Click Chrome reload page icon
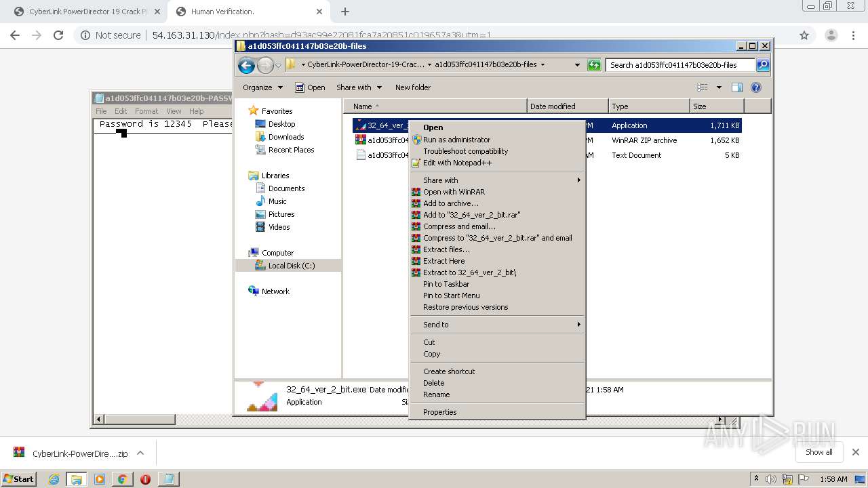The image size is (868, 488). 58,35
